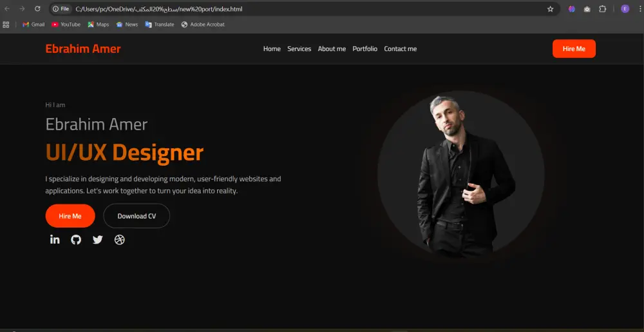The height and width of the screenshot is (332, 644).
Task: Open the apps grid in bookmarks bar
Action: pos(6,24)
